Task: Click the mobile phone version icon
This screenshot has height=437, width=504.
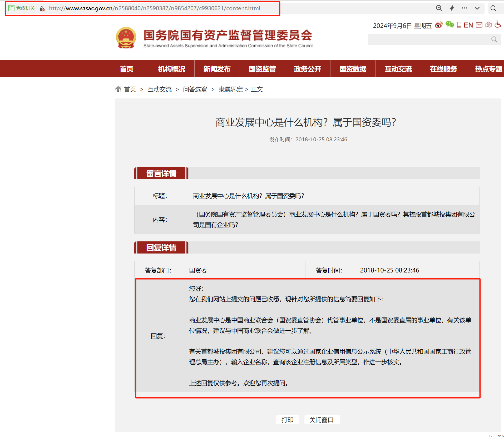Action: click(459, 25)
